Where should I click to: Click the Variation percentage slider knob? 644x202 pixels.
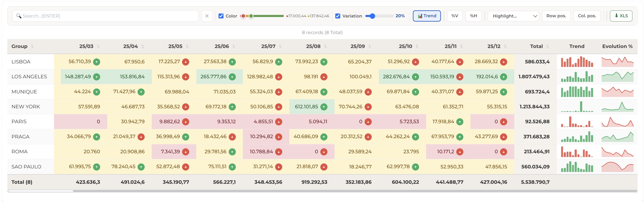372,16
